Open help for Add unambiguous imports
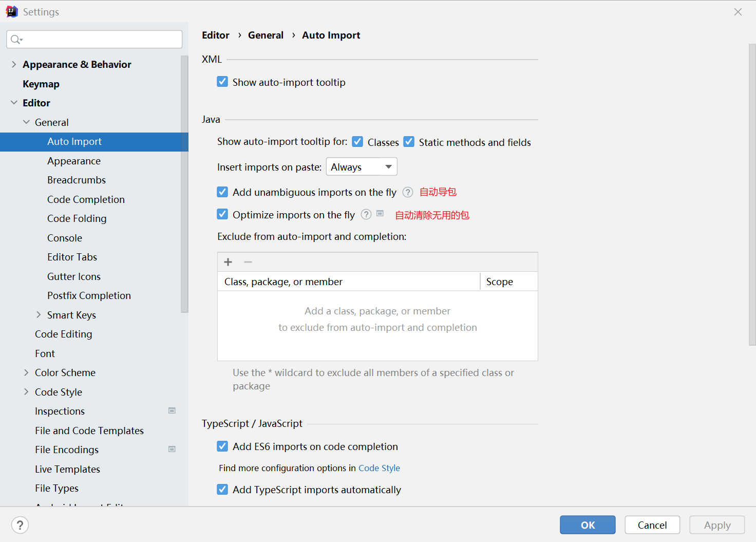The height and width of the screenshot is (542, 756). 408,192
